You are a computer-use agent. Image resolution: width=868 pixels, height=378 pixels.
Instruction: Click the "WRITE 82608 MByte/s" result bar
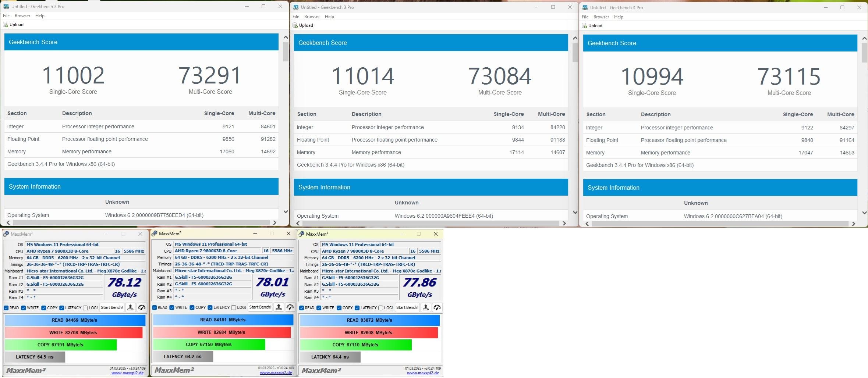369,333
